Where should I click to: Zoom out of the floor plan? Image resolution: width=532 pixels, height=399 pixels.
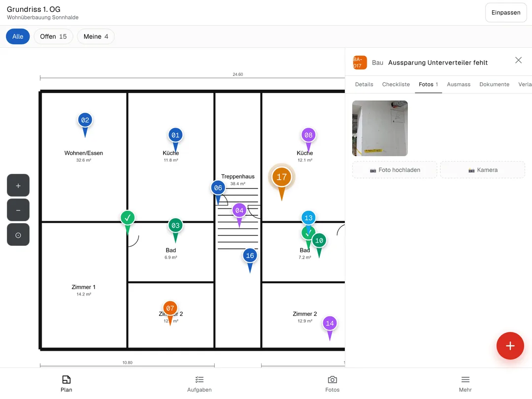click(x=18, y=210)
